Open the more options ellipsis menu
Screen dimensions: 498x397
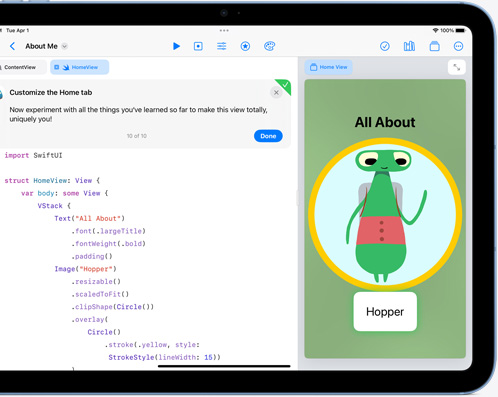coord(458,46)
